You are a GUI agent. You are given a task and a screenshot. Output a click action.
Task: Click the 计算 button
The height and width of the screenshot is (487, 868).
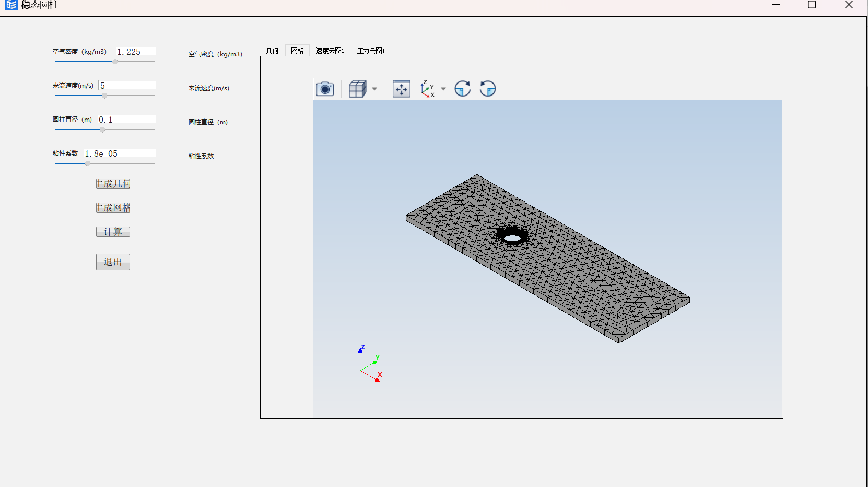(113, 232)
